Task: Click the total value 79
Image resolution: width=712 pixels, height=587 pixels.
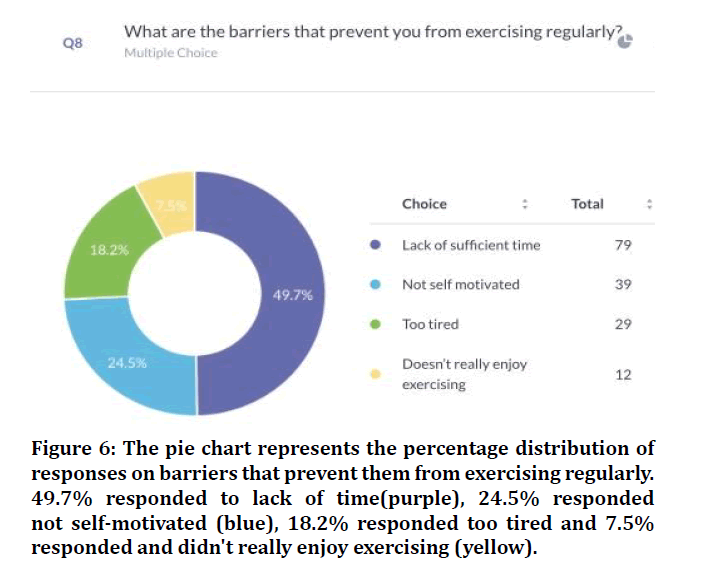Action: tap(622, 245)
